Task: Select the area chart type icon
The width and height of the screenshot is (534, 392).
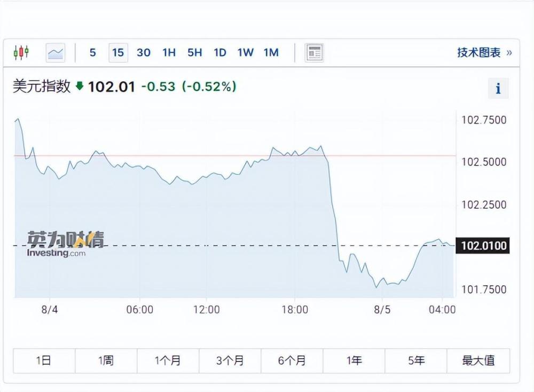Action: pos(55,52)
